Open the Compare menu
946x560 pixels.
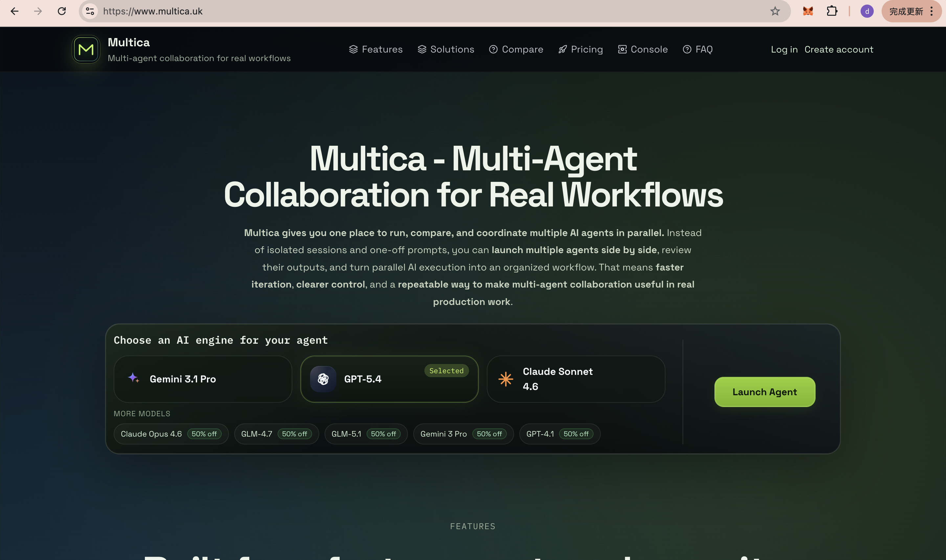516,49
